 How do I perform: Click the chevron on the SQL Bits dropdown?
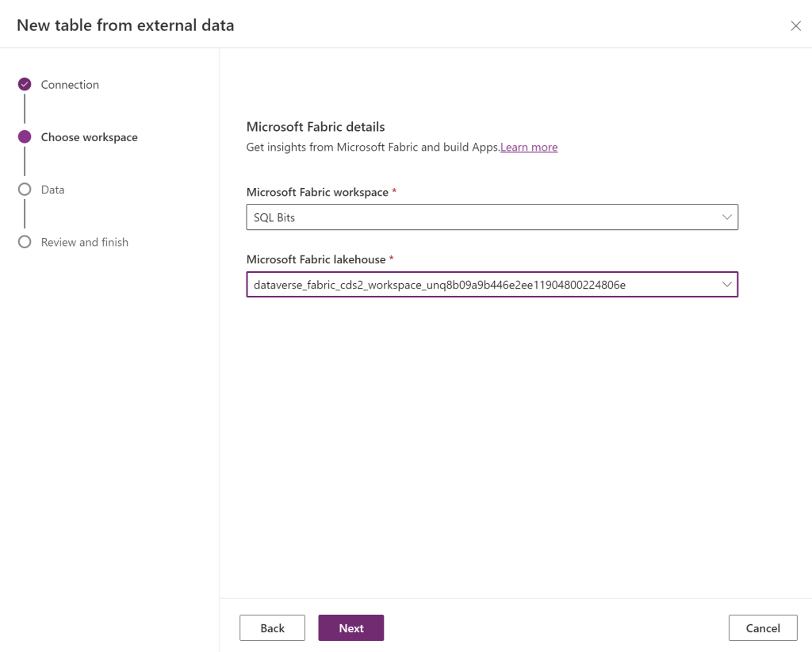[726, 217]
